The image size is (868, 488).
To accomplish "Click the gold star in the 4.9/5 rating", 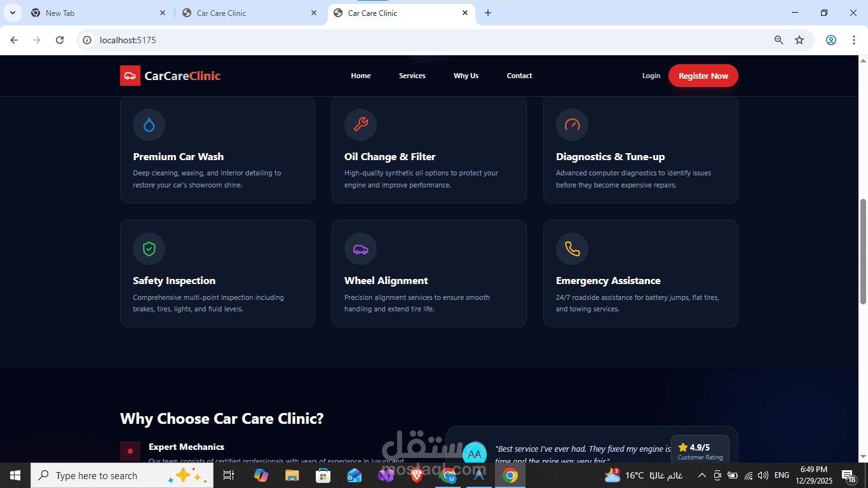I will pyautogui.click(x=683, y=447).
